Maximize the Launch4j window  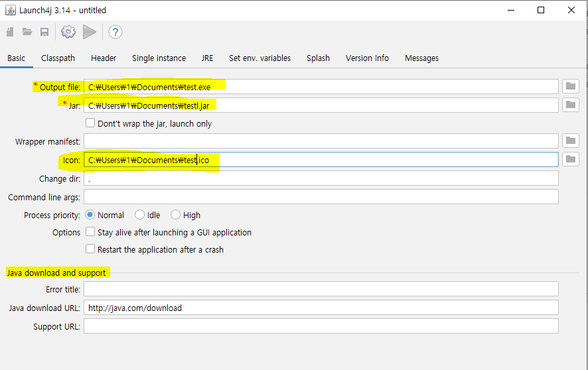click(x=541, y=10)
